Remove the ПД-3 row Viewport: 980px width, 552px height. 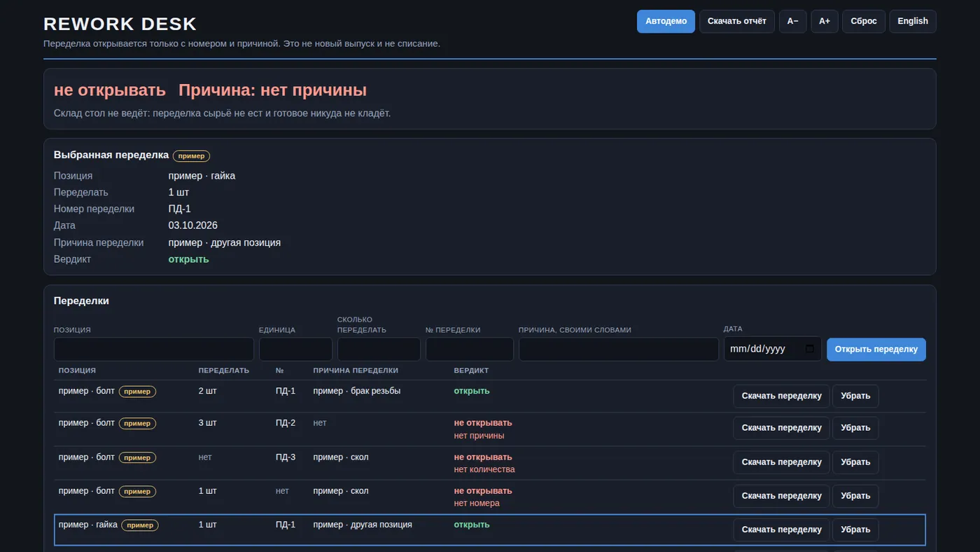(855, 462)
